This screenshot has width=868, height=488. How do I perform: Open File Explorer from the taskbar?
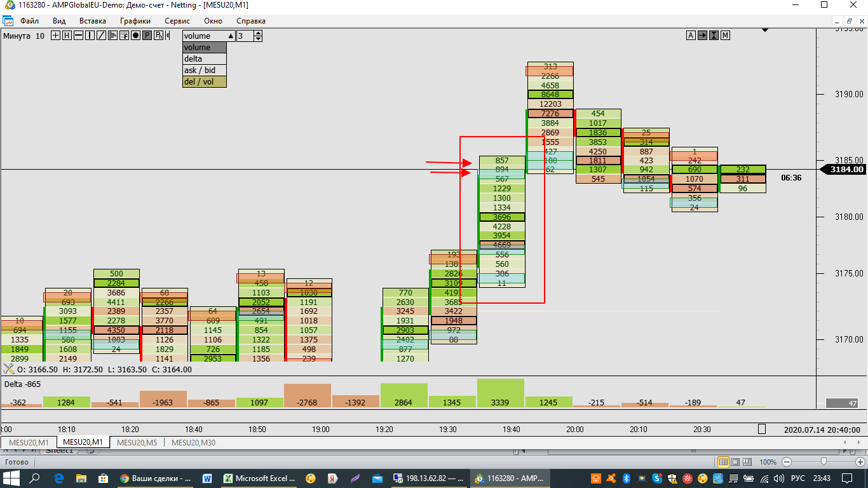coord(81,478)
